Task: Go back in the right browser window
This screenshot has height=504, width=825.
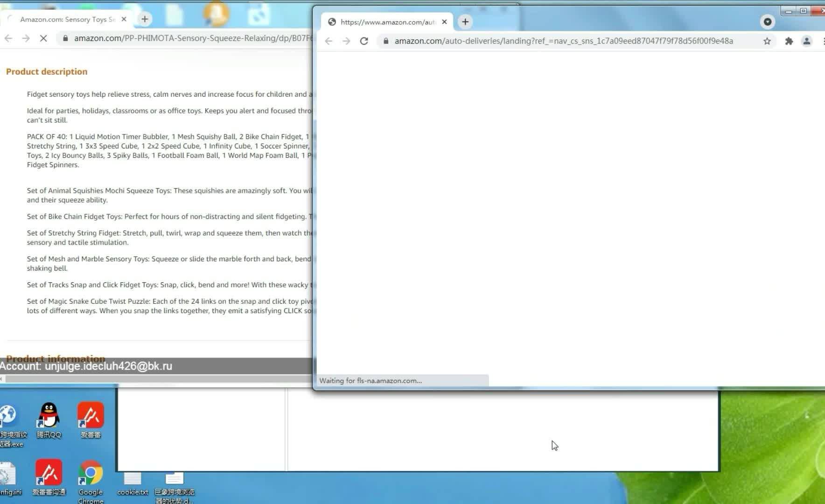Action: coord(329,41)
